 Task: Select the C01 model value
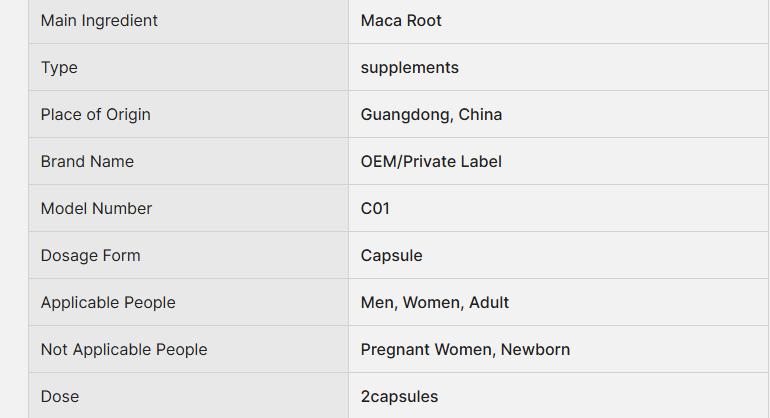pos(375,209)
